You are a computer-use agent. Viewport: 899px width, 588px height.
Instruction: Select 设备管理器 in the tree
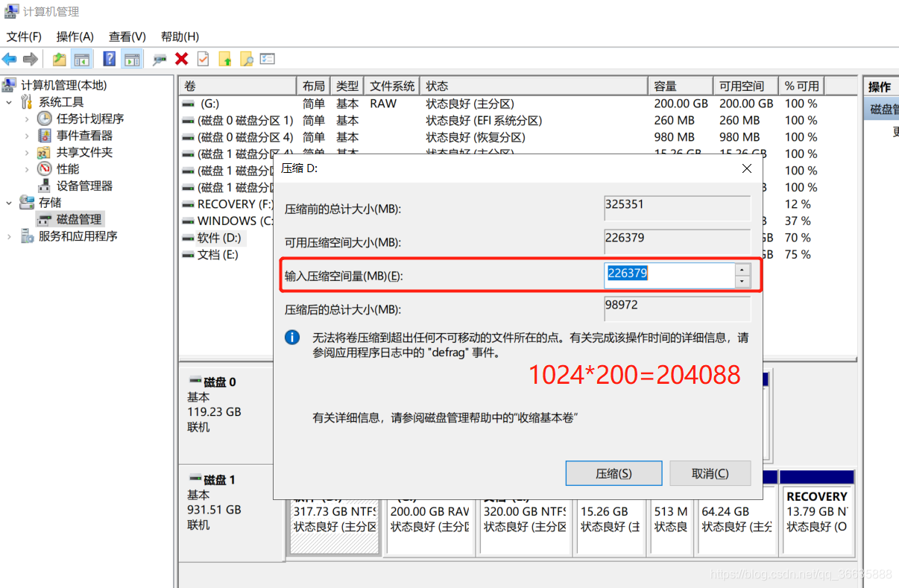pos(84,186)
